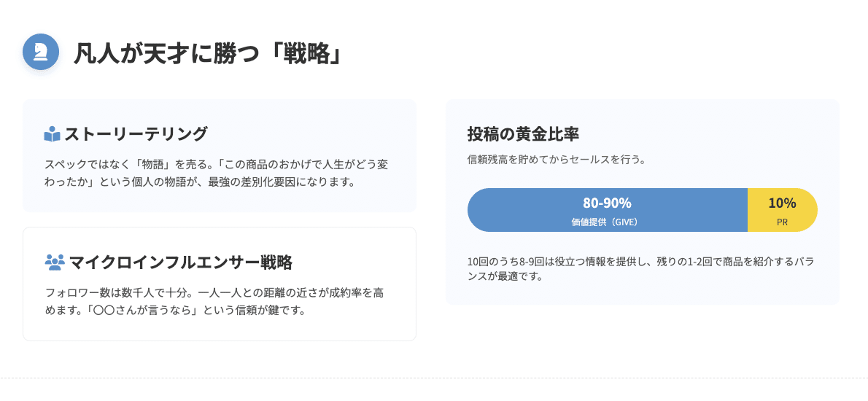Select the ストーリーテリング card title

[136, 134]
